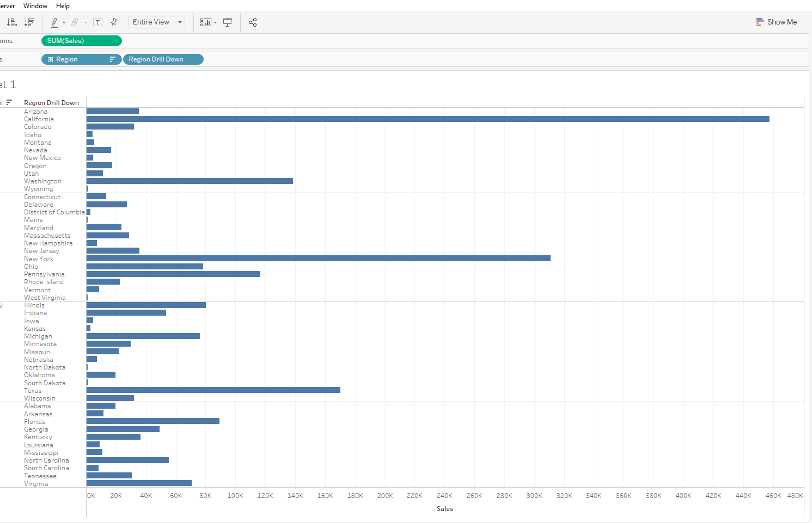Click the Kentucky row label
The width and height of the screenshot is (812, 523).
click(38, 437)
